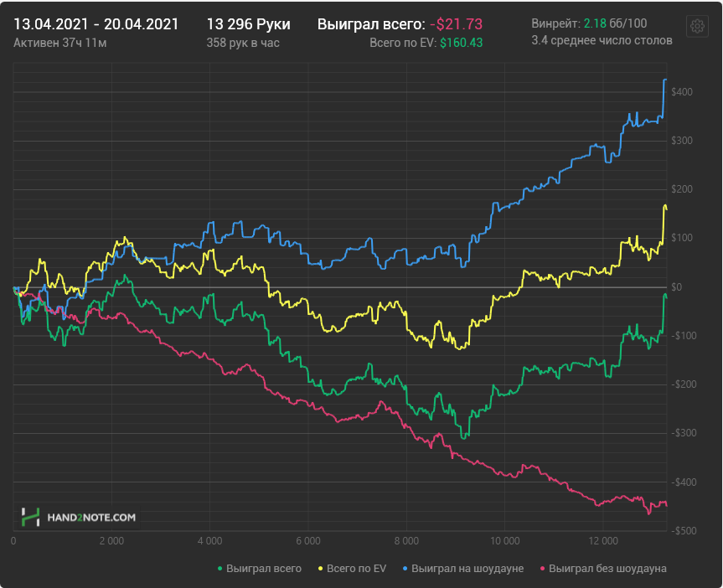Click the 'Всего по EV:' header label

(403, 43)
